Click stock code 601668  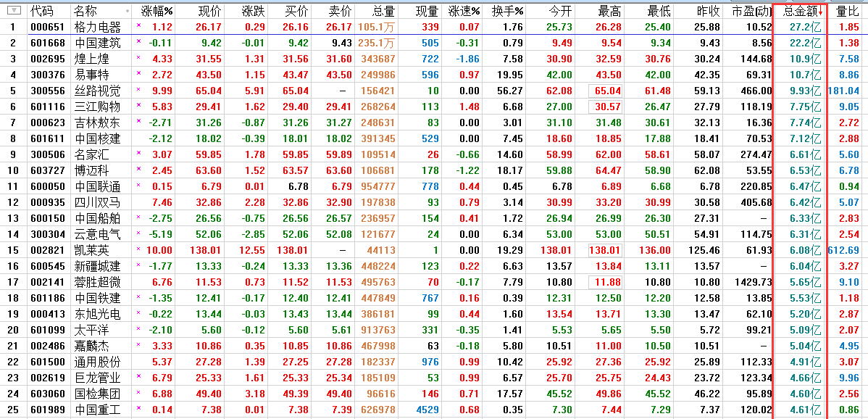click(x=48, y=43)
